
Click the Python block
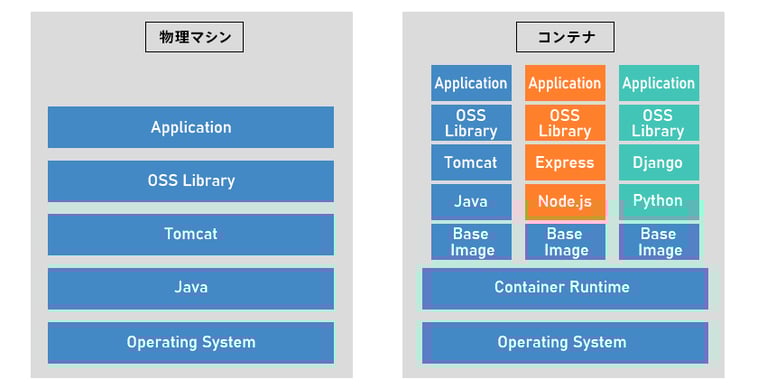(659, 202)
